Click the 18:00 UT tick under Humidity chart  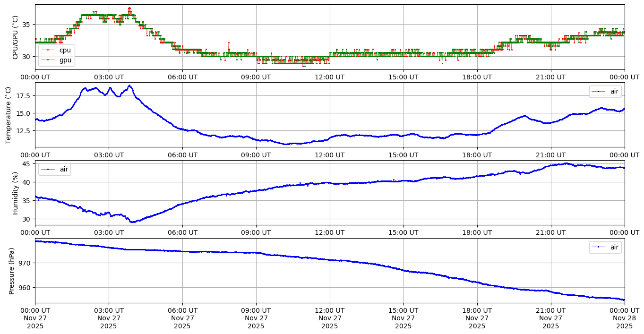[477, 232]
